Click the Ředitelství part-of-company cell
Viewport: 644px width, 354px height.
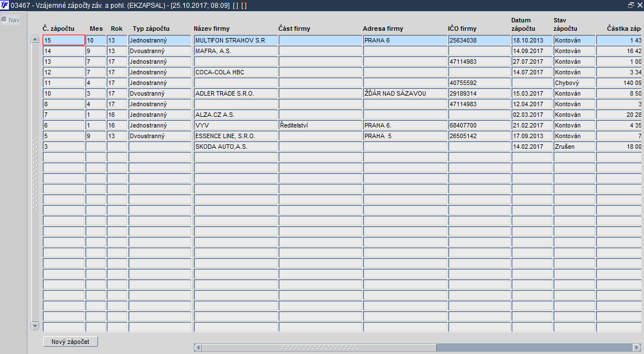320,125
